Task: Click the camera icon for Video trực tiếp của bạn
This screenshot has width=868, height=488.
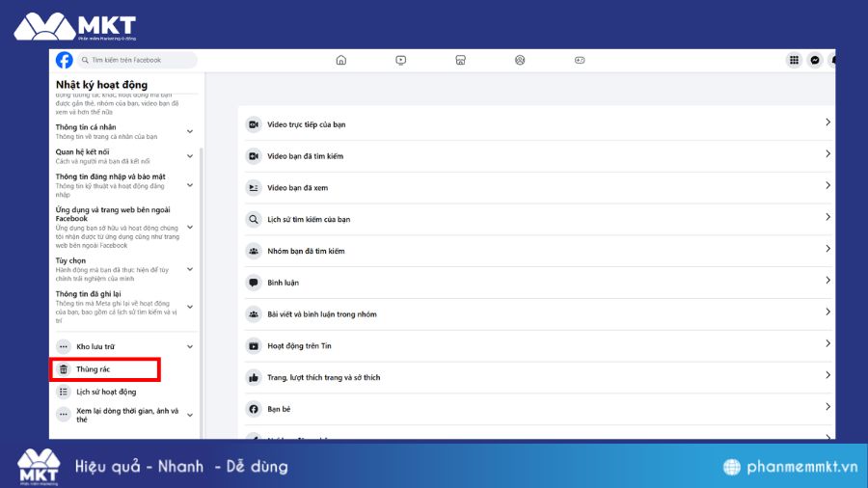Action: 254,124
